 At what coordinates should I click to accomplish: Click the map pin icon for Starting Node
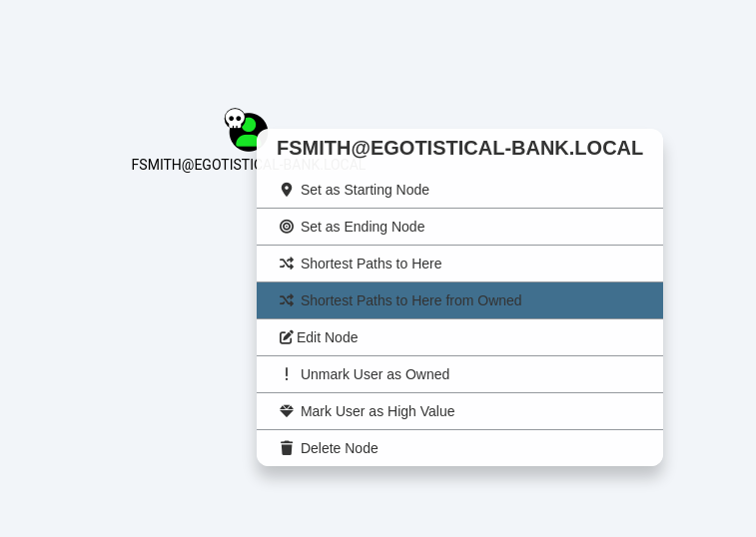[x=287, y=190]
